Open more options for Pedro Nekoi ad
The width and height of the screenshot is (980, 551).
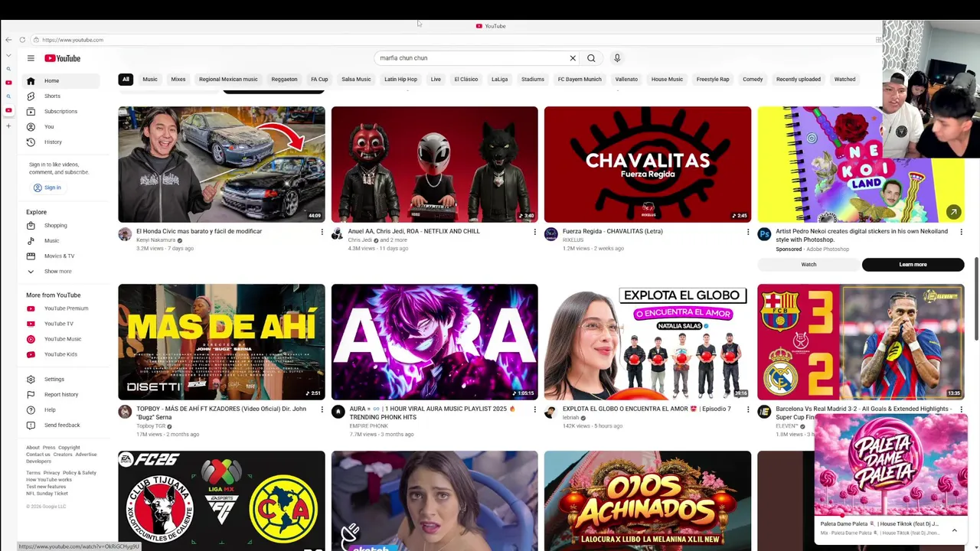(961, 232)
